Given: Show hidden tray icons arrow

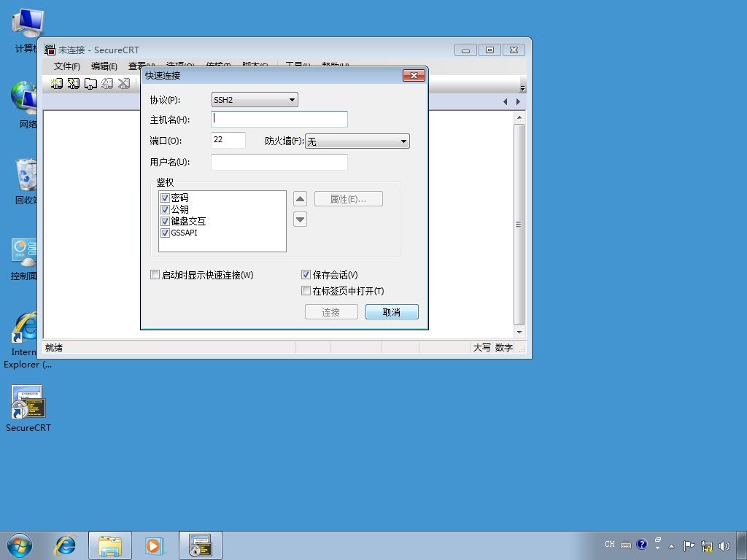Looking at the screenshot, I should 672,546.
